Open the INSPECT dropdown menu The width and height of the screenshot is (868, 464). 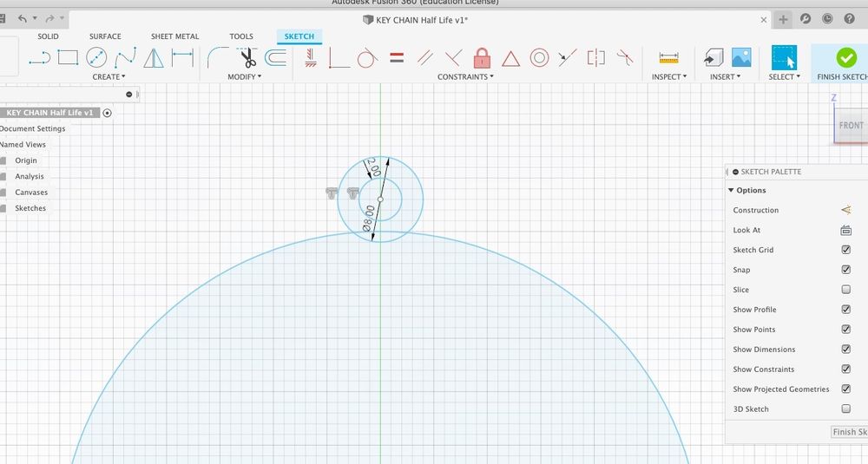pos(668,77)
